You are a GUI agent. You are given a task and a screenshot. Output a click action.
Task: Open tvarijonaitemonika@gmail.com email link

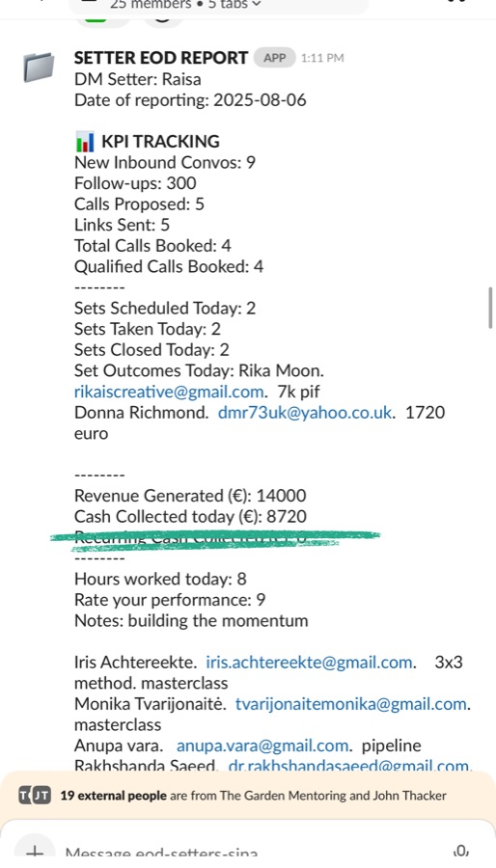point(351,704)
